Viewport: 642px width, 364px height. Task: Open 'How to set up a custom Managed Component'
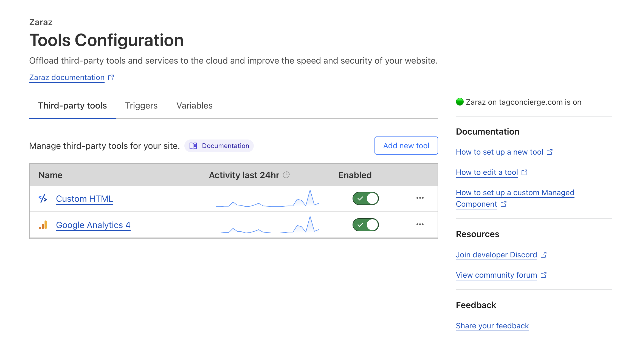point(515,198)
